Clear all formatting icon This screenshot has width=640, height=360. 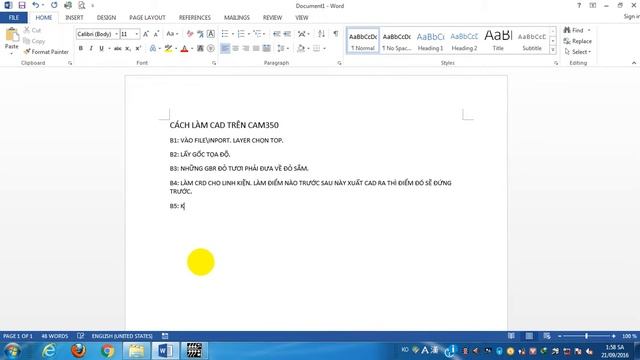[x=190, y=34]
